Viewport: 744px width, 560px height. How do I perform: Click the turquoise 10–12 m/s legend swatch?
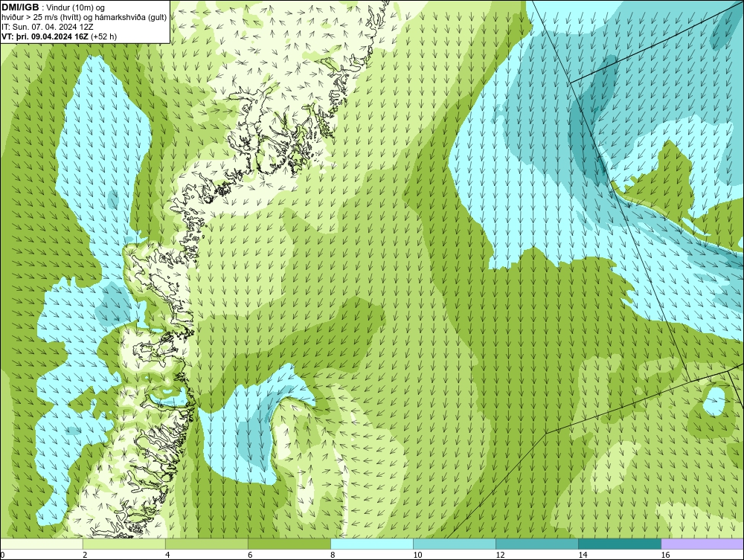click(454, 544)
